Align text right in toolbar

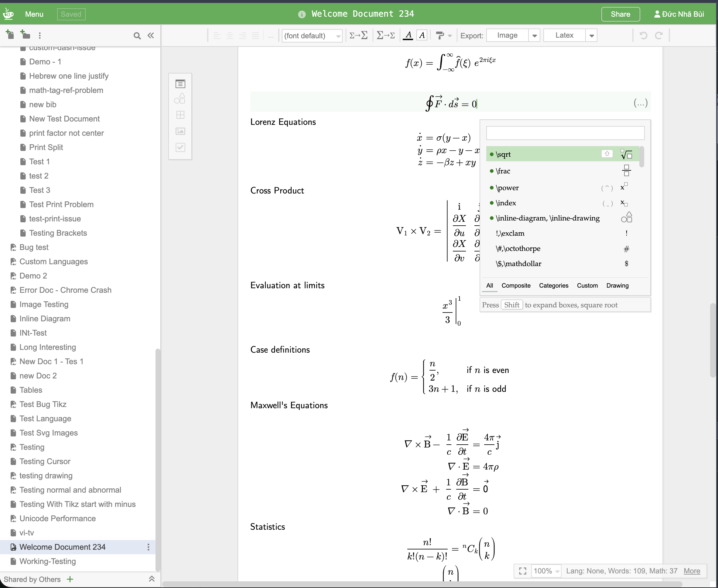pyautogui.click(x=243, y=35)
